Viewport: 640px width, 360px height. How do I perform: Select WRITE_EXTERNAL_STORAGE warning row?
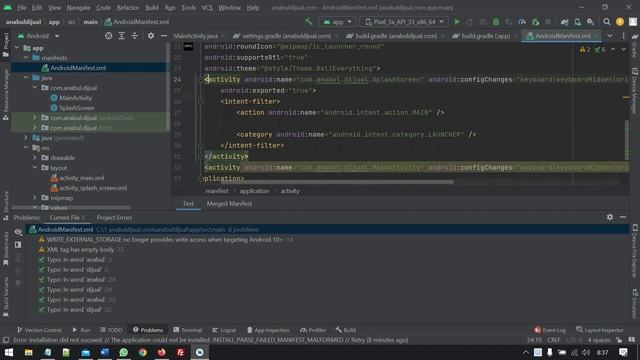tap(165, 240)
